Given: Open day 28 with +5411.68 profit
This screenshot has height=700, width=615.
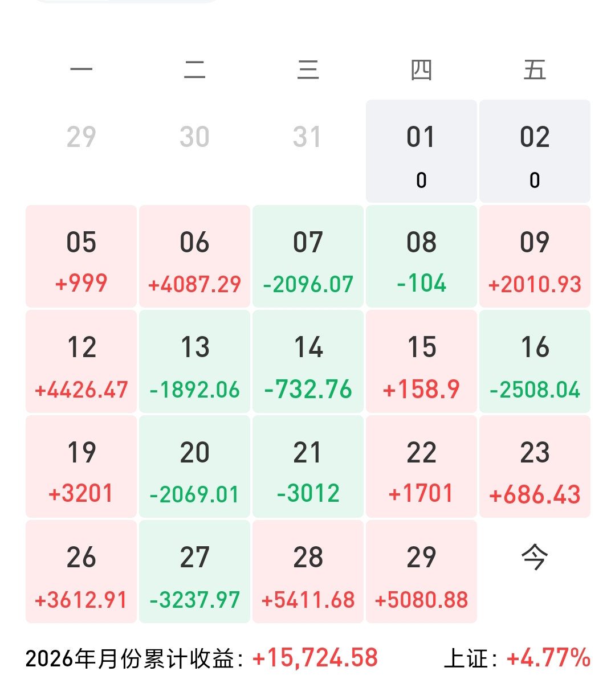Looking at the screenshot, I should (x=308, y=571).
